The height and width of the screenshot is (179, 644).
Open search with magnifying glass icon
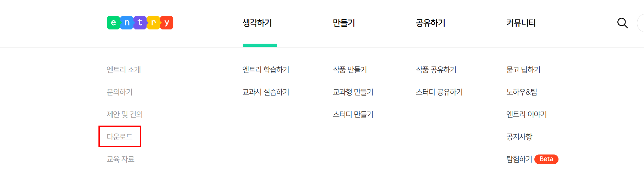click(622, 23)
